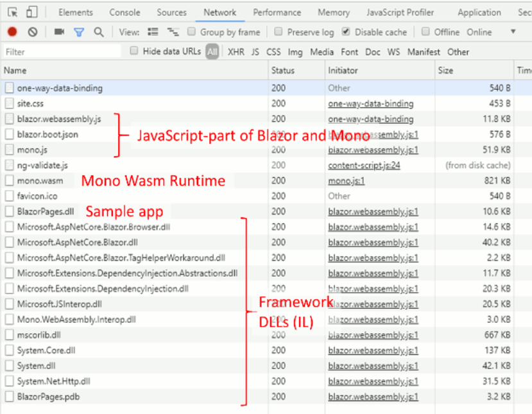Follow content-script.js:24 initiator link
The height and width of the screenshot is (414, 532).
pos(364,165)
